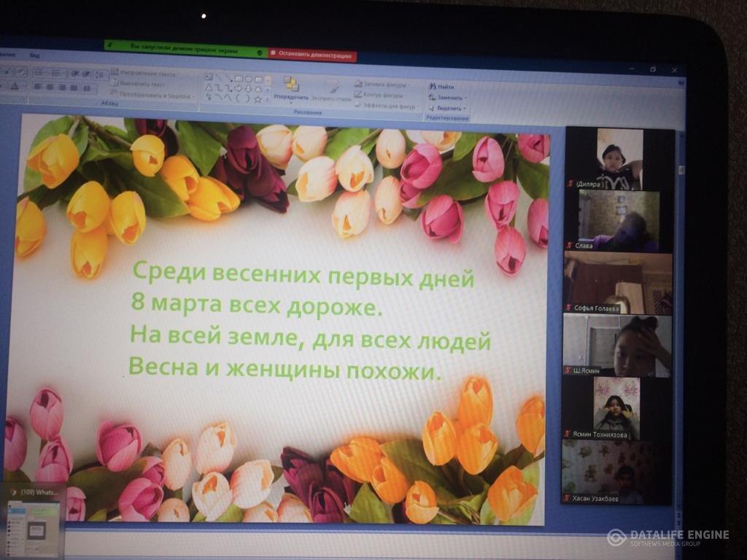Select the star shape in shapes gallery
The height and width of the screenshot is (560, 747).
coord(258,98)
